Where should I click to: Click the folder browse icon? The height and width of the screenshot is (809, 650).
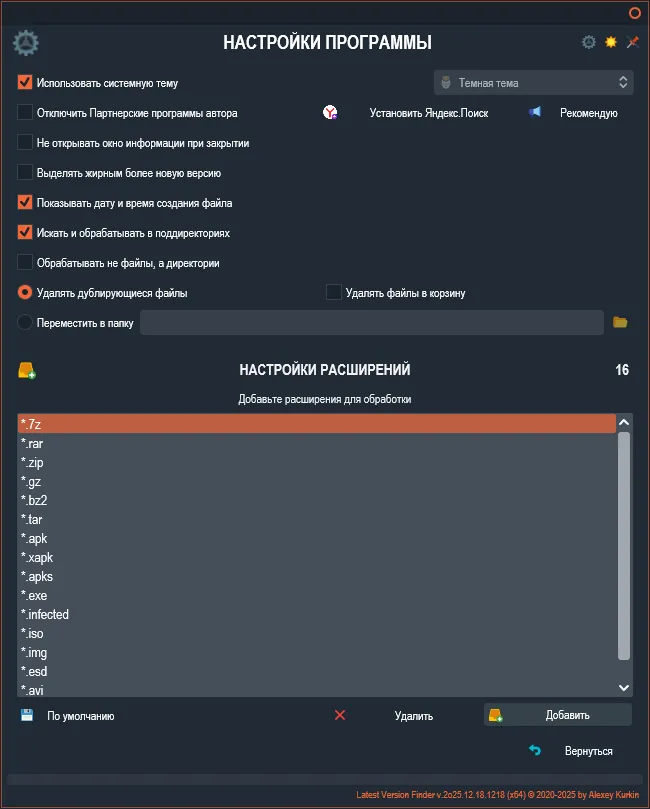click(x=620, y=322)
